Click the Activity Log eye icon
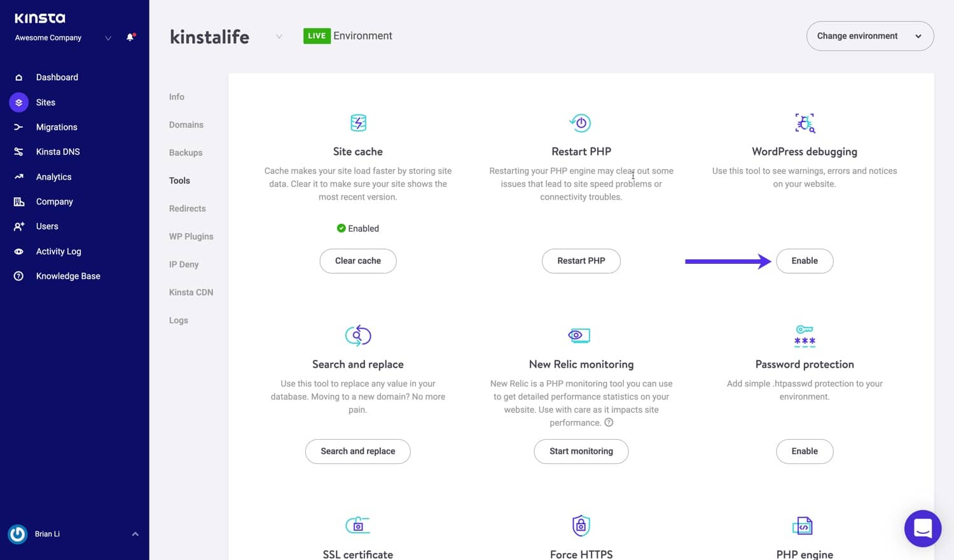This screenshot has height=560, width=954. click(x=18, y=252)
